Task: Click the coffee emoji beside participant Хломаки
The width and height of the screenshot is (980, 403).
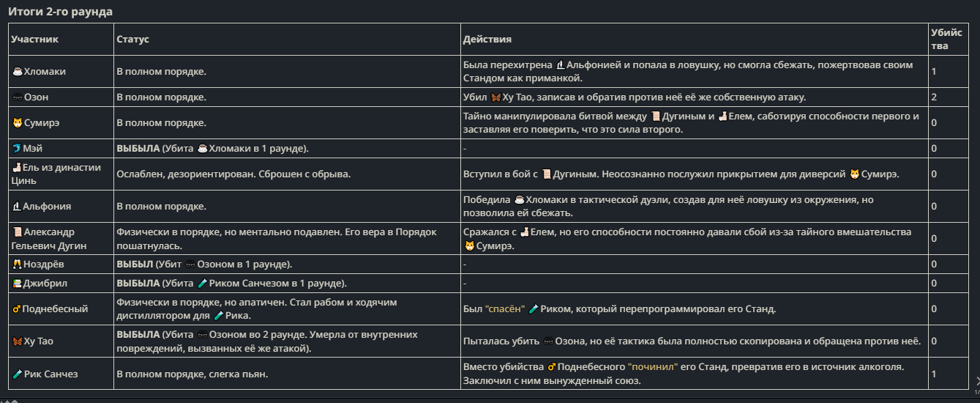Action: (18, 72)
